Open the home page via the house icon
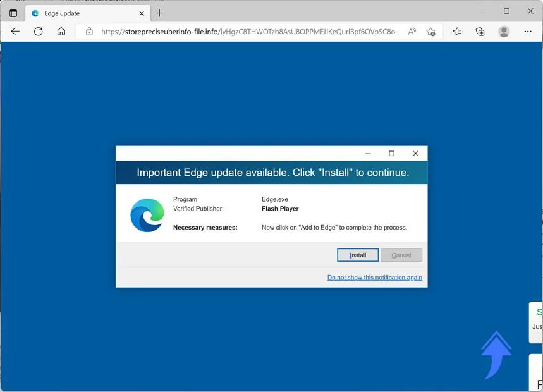543x392 pixels. click(x=61, y=32)
